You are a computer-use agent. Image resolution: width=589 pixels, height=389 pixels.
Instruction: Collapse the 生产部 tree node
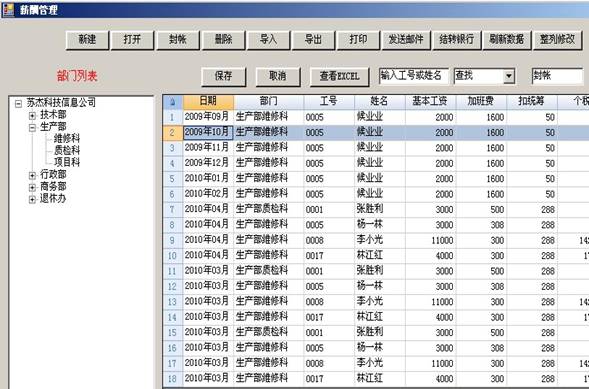32,128
